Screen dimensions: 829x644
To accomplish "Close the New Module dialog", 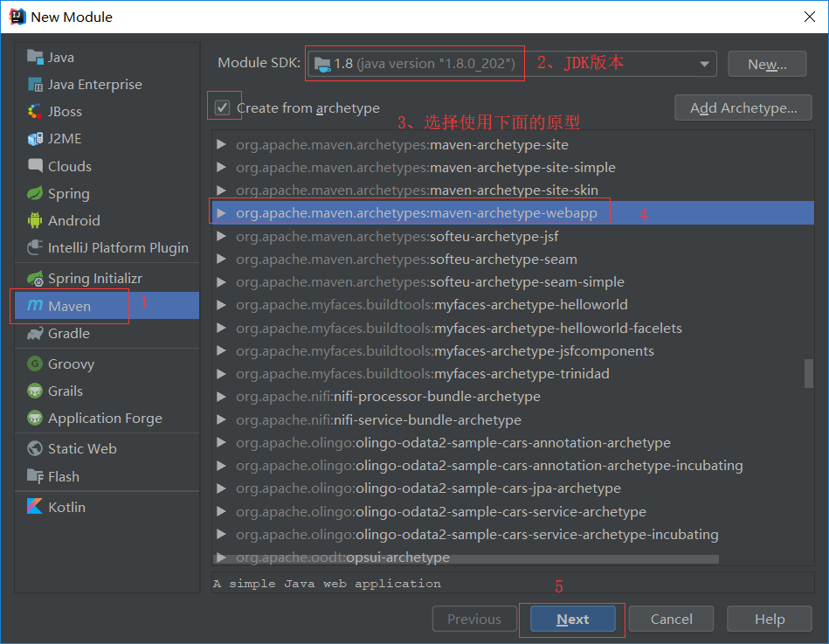I will (x=810, y=17).
